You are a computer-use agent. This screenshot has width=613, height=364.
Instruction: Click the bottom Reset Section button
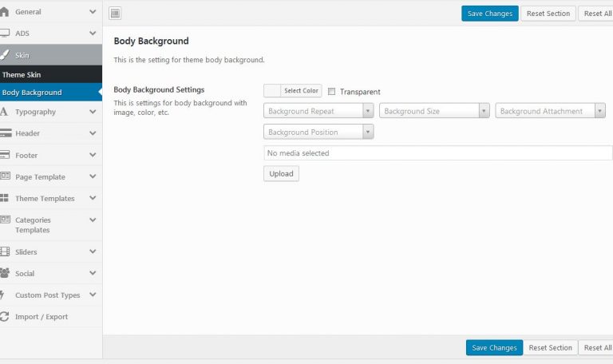[550, 347]
